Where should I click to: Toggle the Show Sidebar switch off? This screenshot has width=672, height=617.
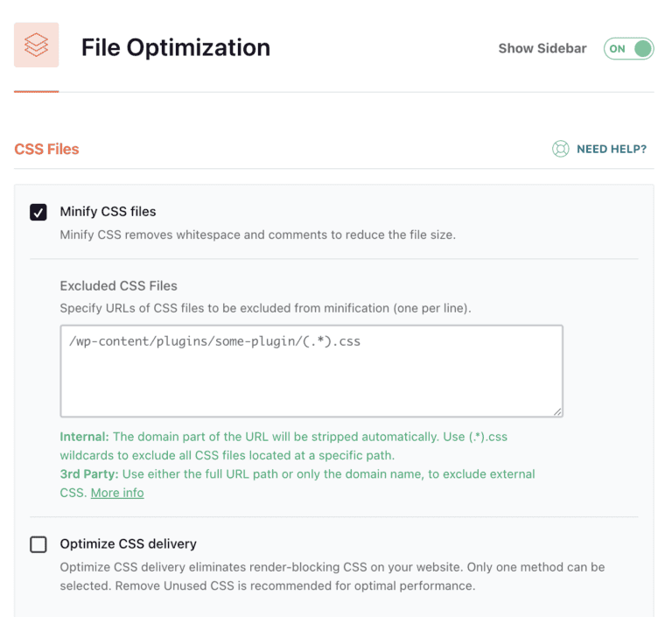628,48
